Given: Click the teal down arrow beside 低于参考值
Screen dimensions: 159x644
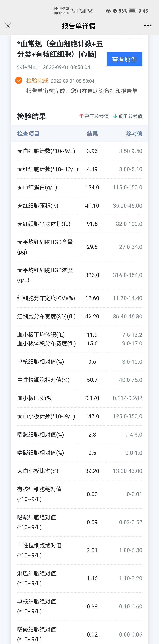Looking at the screenshot, I should tap(115, 116).
